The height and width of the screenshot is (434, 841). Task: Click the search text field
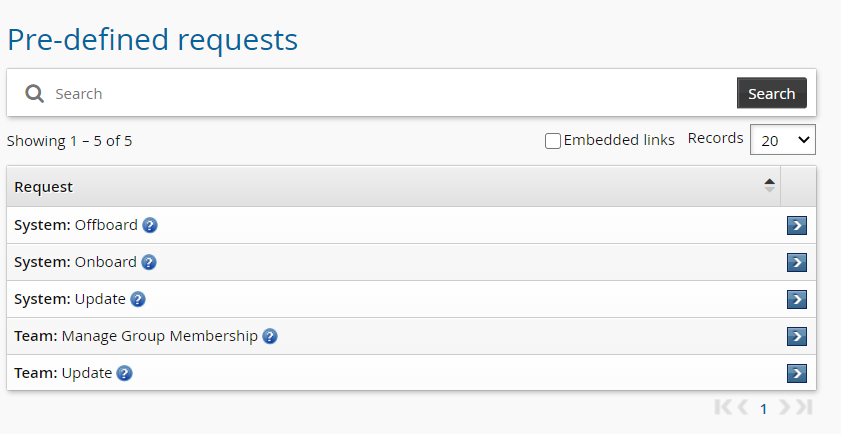click(390, 94)
